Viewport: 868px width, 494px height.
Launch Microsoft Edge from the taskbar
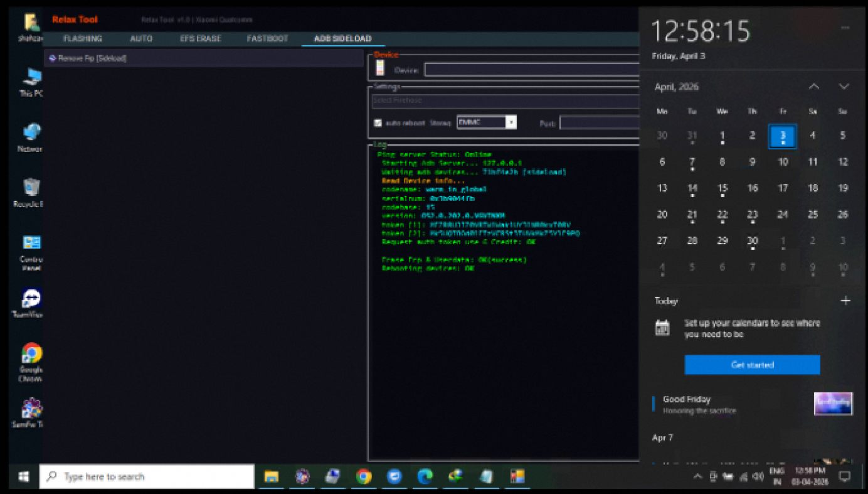tap(425, 476)
